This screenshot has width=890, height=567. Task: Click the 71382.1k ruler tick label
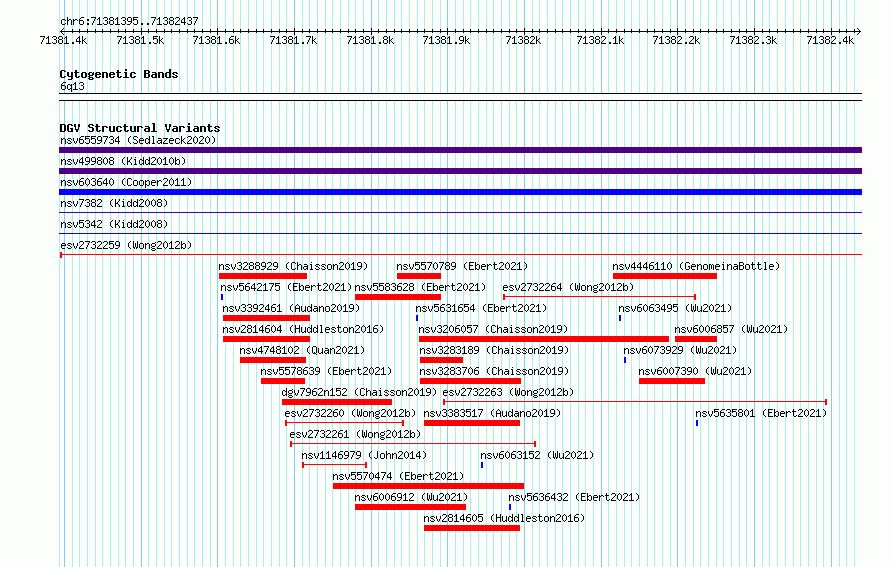point(600,40)
